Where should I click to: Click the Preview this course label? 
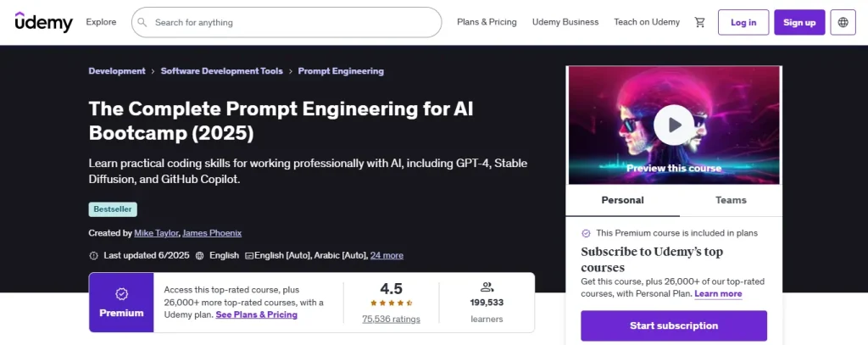674,168
